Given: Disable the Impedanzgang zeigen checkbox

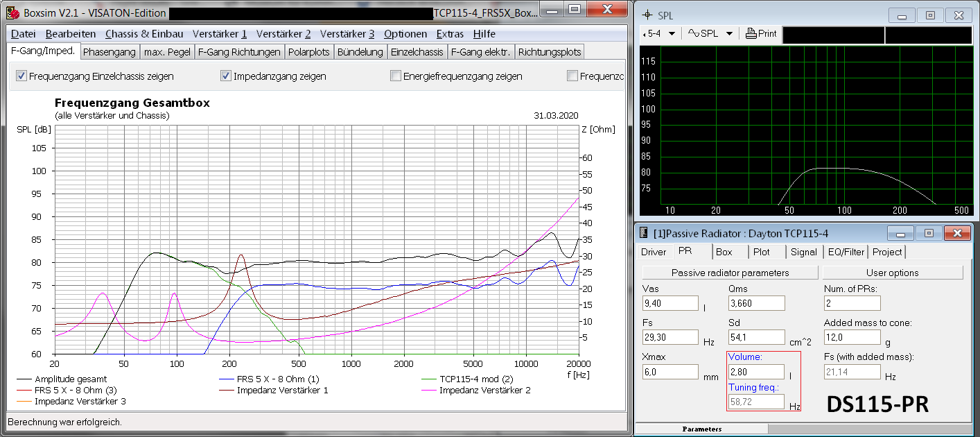Looking at the screenshot, I should 226,76.
